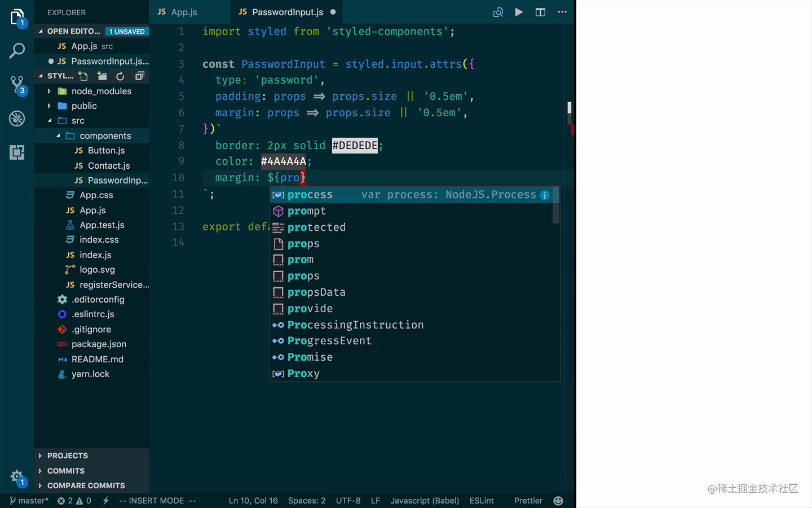Click the Run play icon in editor toolbar
Viewport: 812px width, 508px height.
tap(519, 12)
